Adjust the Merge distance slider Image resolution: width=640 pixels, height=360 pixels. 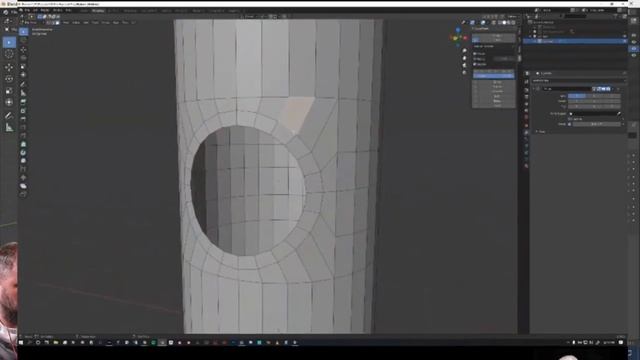[596, 124]
